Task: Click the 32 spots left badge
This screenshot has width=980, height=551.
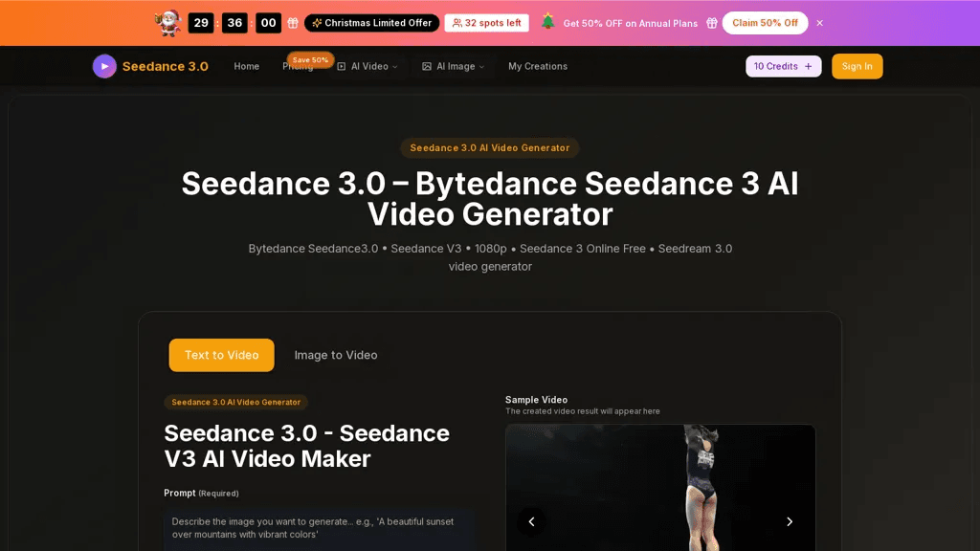Action: (x=487, y=23)
